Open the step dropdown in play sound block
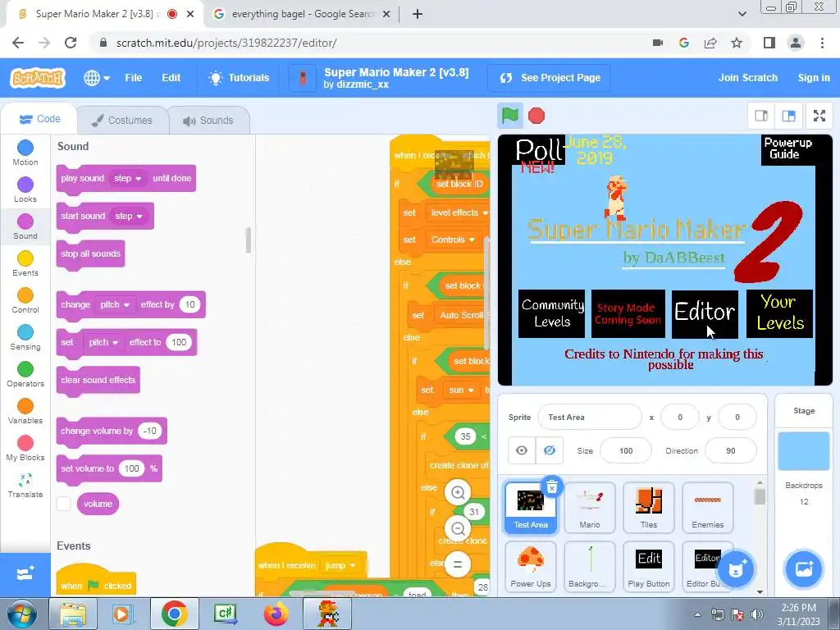 (127, 178)
